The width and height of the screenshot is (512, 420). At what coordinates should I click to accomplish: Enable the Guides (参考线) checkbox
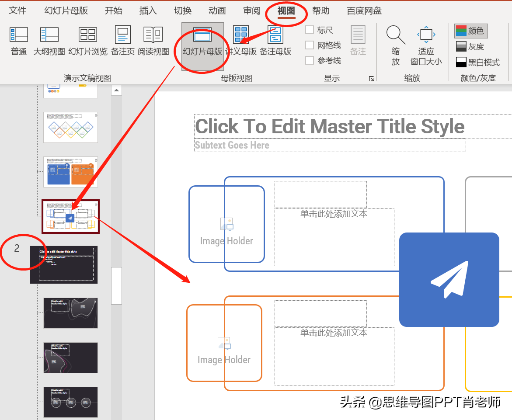tap(310, 60)
